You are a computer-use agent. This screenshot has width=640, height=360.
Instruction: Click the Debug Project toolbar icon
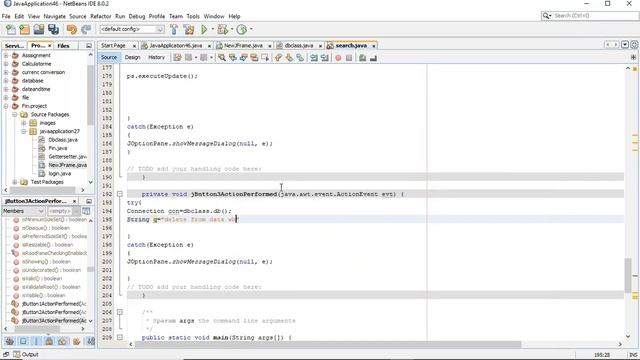222,29
